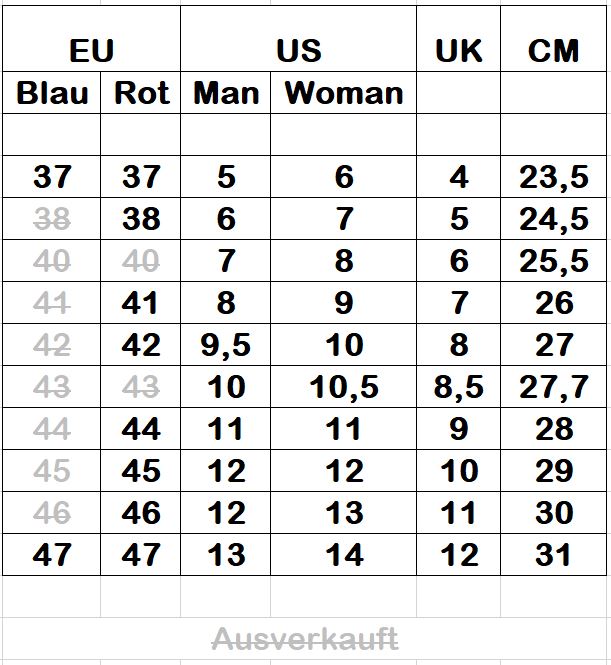
Task: Select the CM cell showing 23,5
Action: point(553,177)
